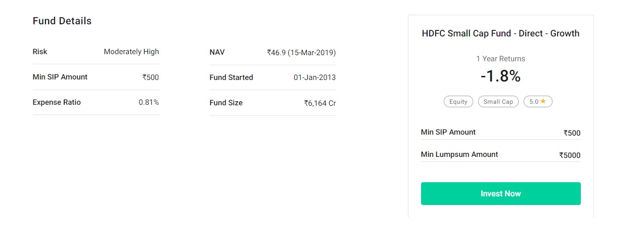Click the Min SIP Amount label in Fund Details
The width and height of the screenshot is (644, 248).
(60, 77)
